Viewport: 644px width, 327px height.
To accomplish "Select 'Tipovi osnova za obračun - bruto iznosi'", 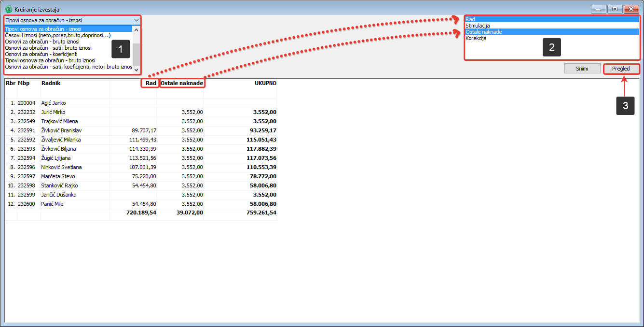I will (50, 60).
